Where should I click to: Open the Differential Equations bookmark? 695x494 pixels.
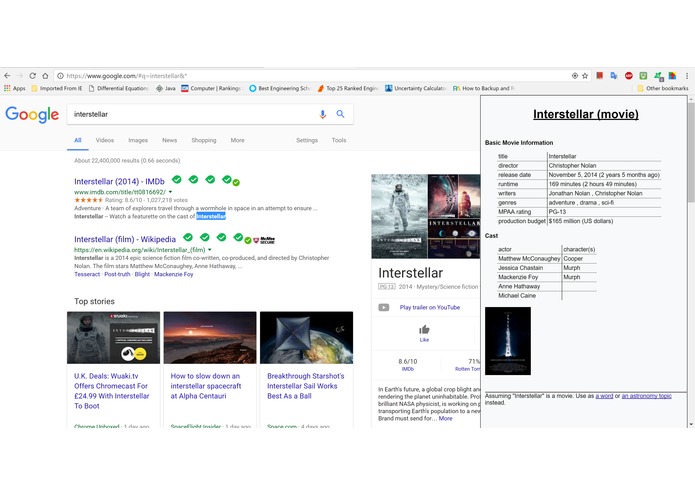tap(118, 88)
